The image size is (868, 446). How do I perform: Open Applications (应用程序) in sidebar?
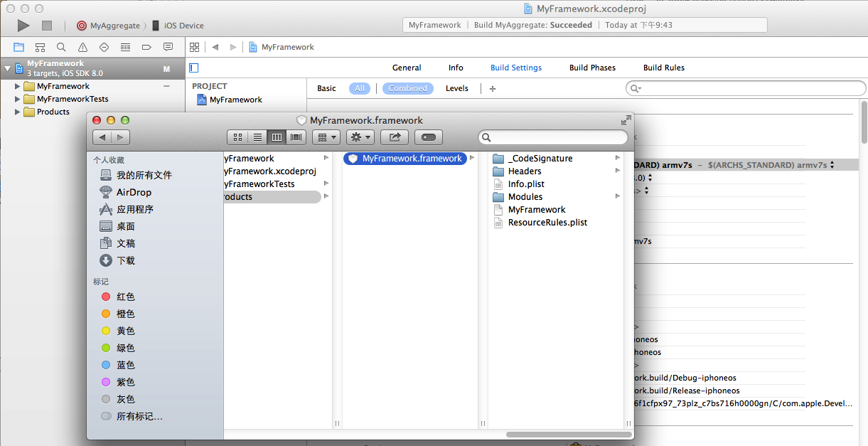(x=127, y=209)
